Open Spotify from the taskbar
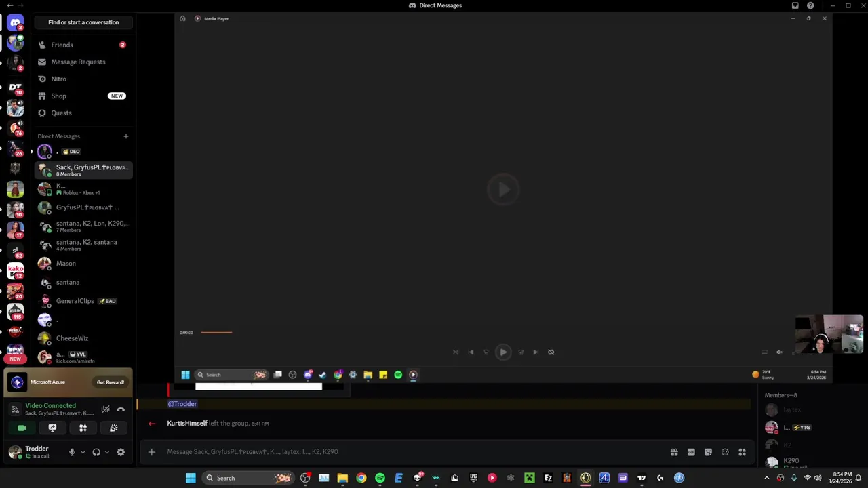The image size is (868, 488). click(380, 478)
